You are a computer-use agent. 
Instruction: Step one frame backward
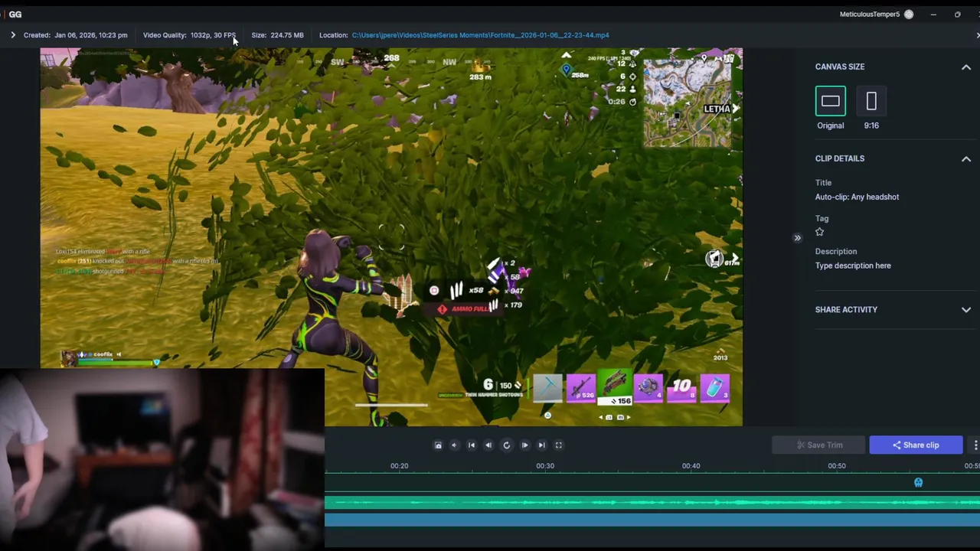(488, 445)
